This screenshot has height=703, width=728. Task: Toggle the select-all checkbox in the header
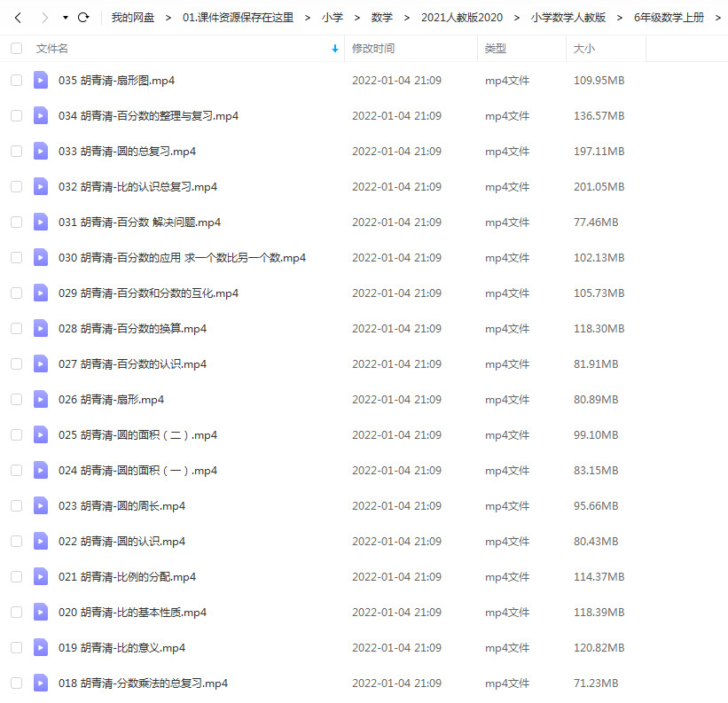click(x=16, y=48)
